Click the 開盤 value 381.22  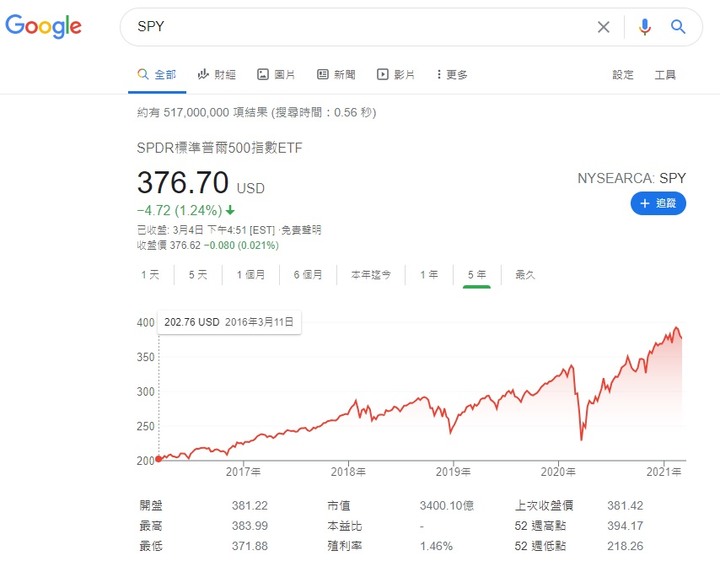[x=249, y=505]
